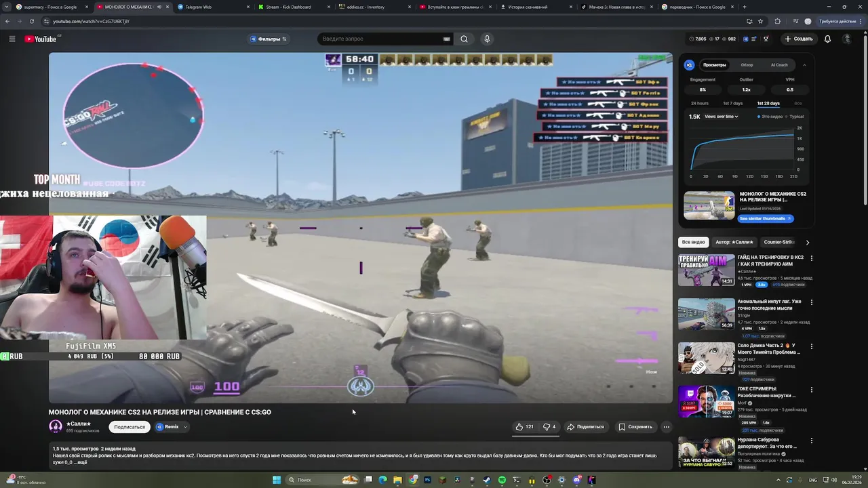Viewport: 868px width, 488px height.
Task: Open options for the Соло Демка video
Action: coord(811,346)
